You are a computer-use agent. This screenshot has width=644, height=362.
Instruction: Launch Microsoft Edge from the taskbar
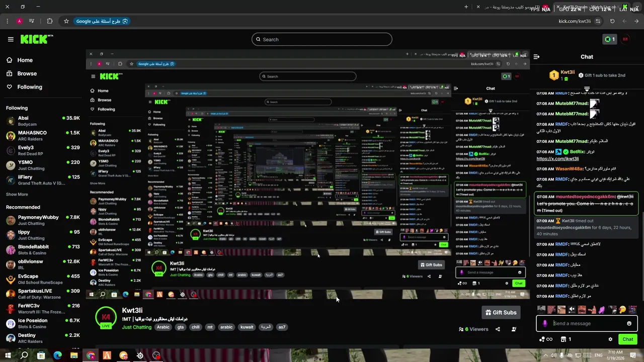tap(57, 355)
